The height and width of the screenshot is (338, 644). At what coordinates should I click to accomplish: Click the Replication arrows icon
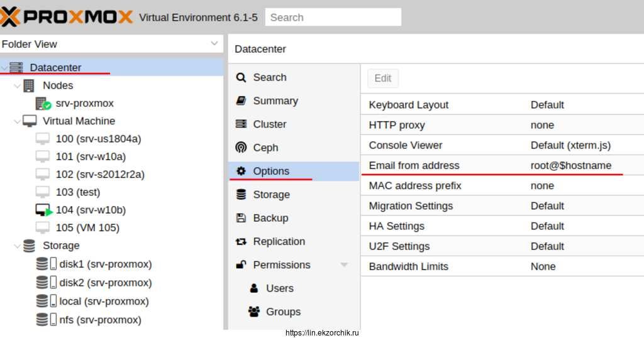point(241,241)
